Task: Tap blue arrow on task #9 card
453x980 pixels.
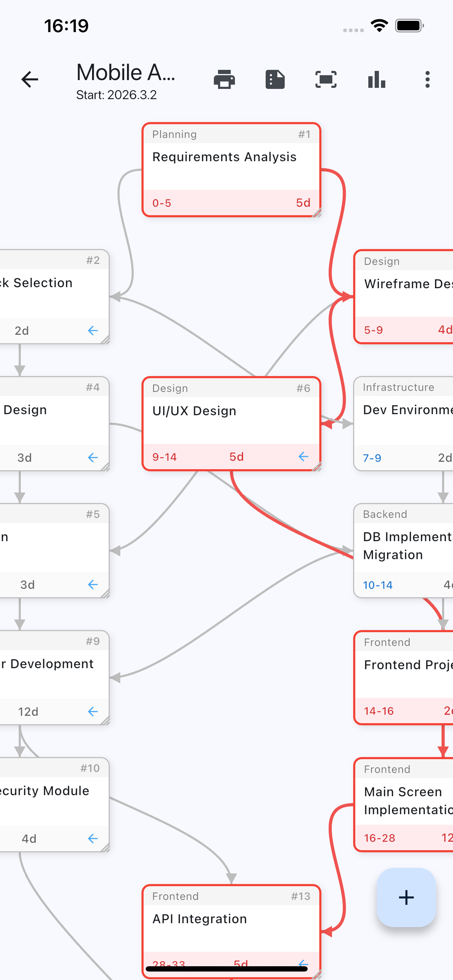Action: [x=93, y=712]
